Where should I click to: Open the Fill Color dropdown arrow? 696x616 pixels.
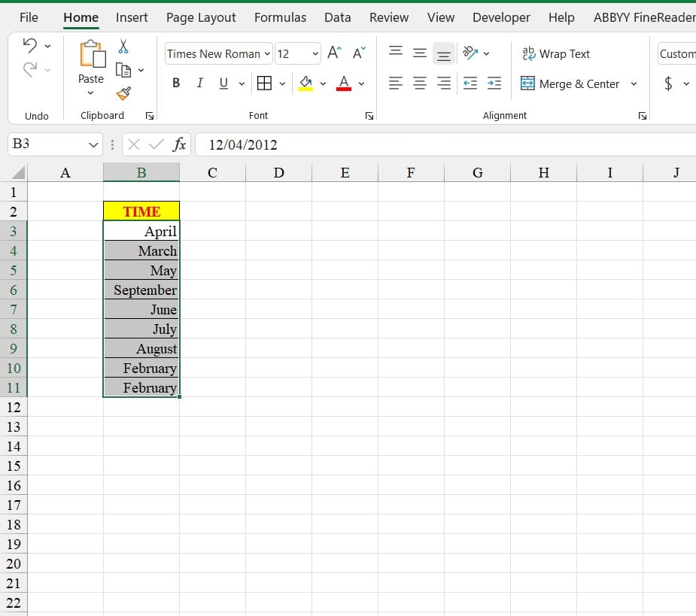coord(323,83)
